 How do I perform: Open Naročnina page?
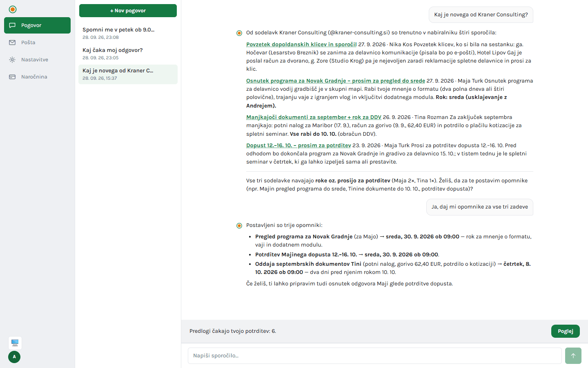[x=37, y=77]
